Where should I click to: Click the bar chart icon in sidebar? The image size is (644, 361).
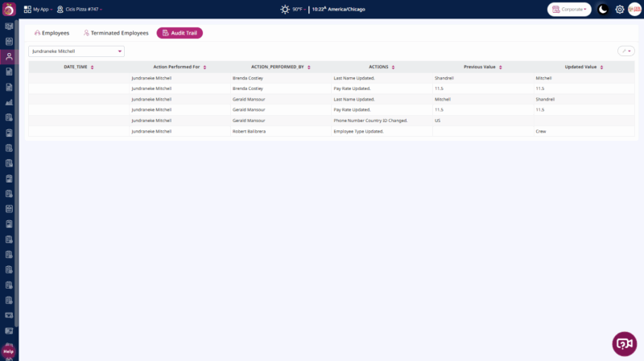[x=9, y=102]
